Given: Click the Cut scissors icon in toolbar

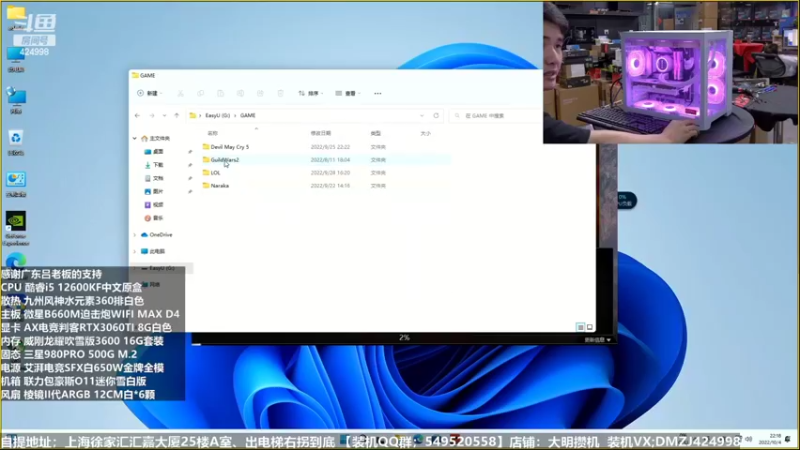Looking at the screenshot, I should tap(180, 93).
